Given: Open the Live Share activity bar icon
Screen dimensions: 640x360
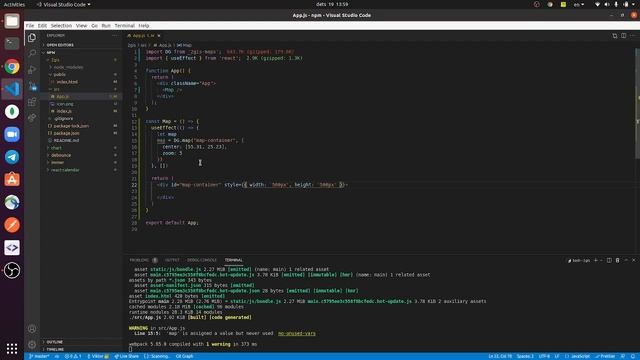Looking at the screenshot, I should click(32, 118).
